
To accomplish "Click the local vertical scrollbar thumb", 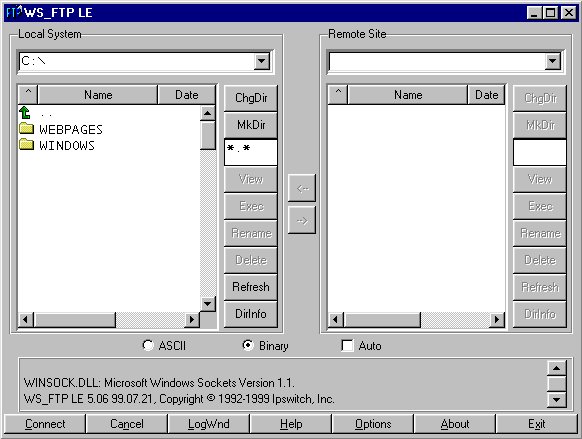I will coord(207,135).
